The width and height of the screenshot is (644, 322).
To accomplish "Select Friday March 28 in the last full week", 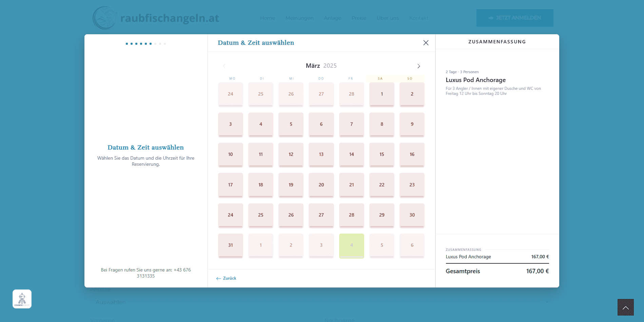I will click(352, 216).
